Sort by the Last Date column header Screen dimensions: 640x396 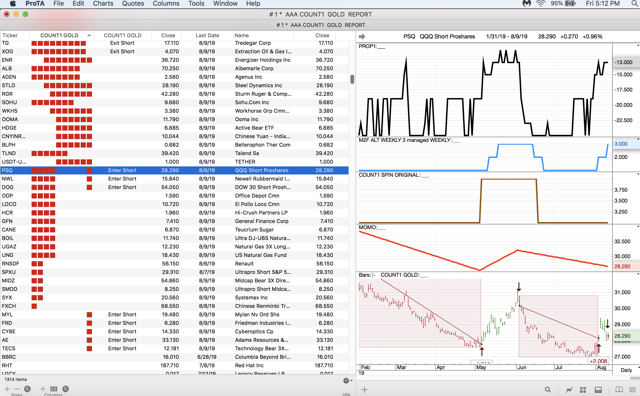[207, 36]
